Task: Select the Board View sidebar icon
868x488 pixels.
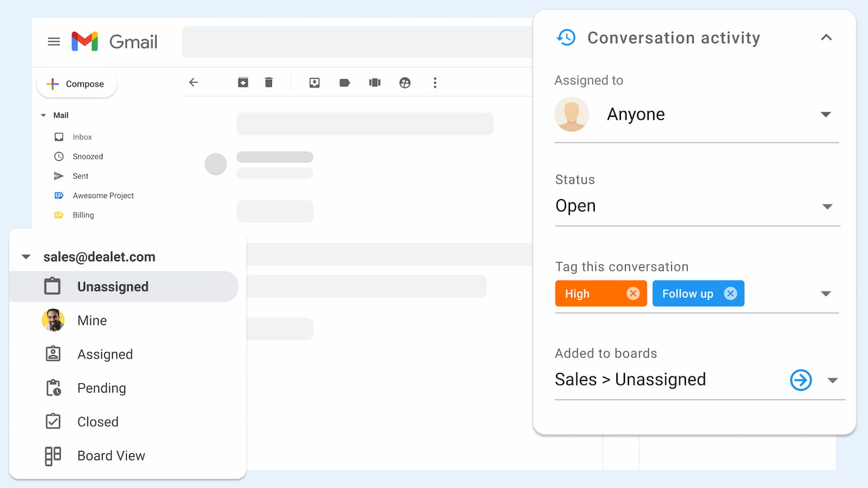Action: click(53, 456)
